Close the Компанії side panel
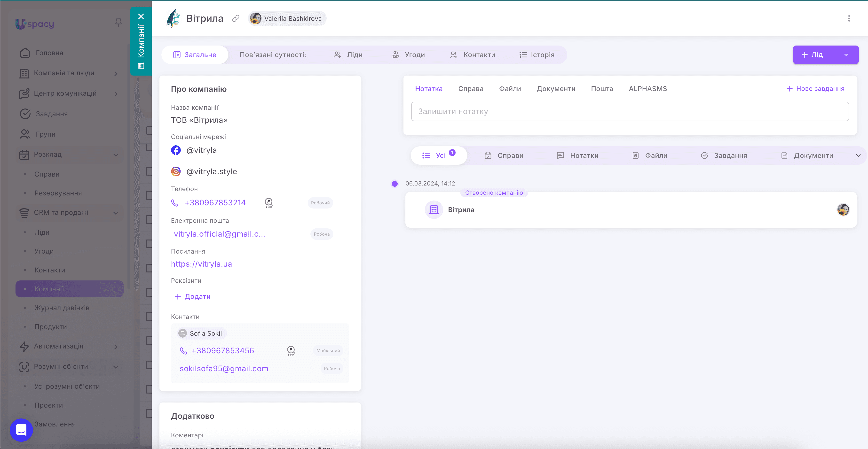 click(141, 16)
